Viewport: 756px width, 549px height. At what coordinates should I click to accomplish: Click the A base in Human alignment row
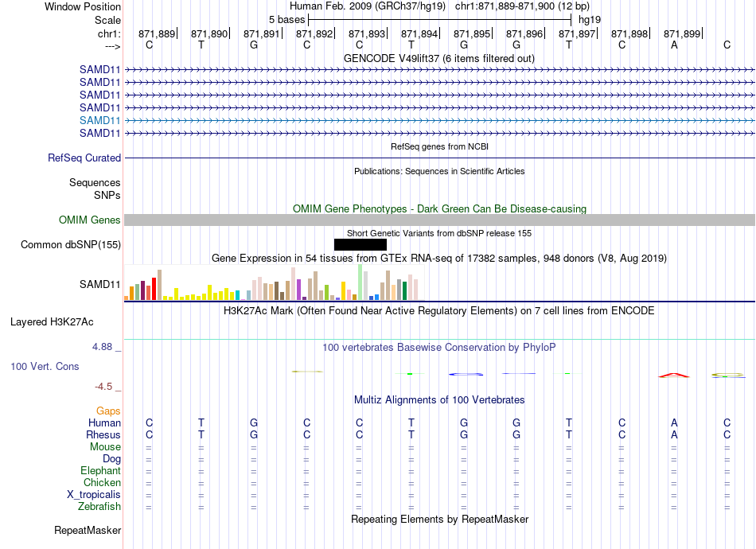coord(674,422)
